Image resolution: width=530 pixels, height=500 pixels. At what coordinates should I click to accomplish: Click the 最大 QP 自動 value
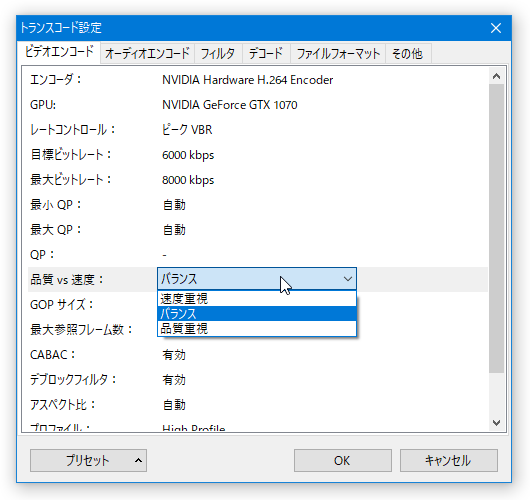click(x=174, y=230)
